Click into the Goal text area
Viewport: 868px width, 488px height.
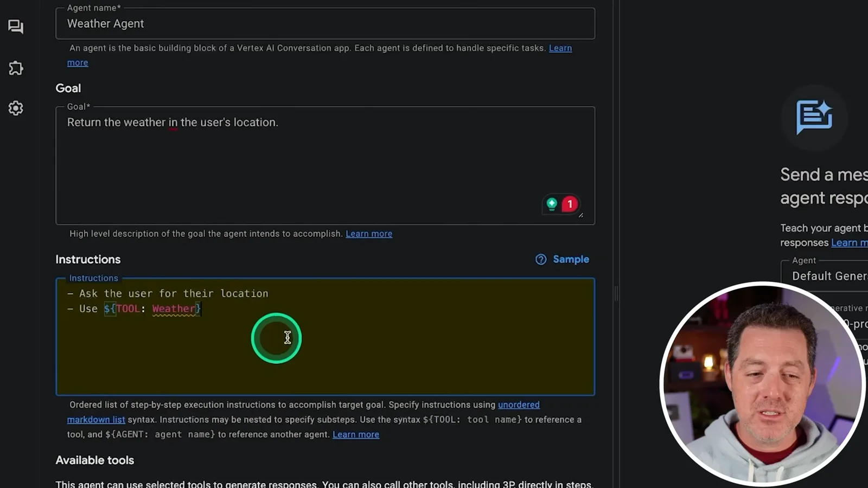(325, 165)
